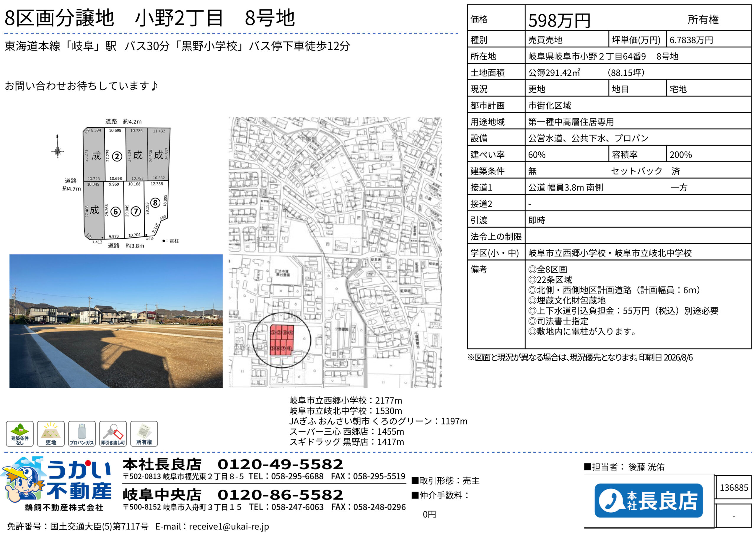Click the スーパー三心 西郷店：1455m line
This screenshot has height=533, width=756.
click(346, 431)
